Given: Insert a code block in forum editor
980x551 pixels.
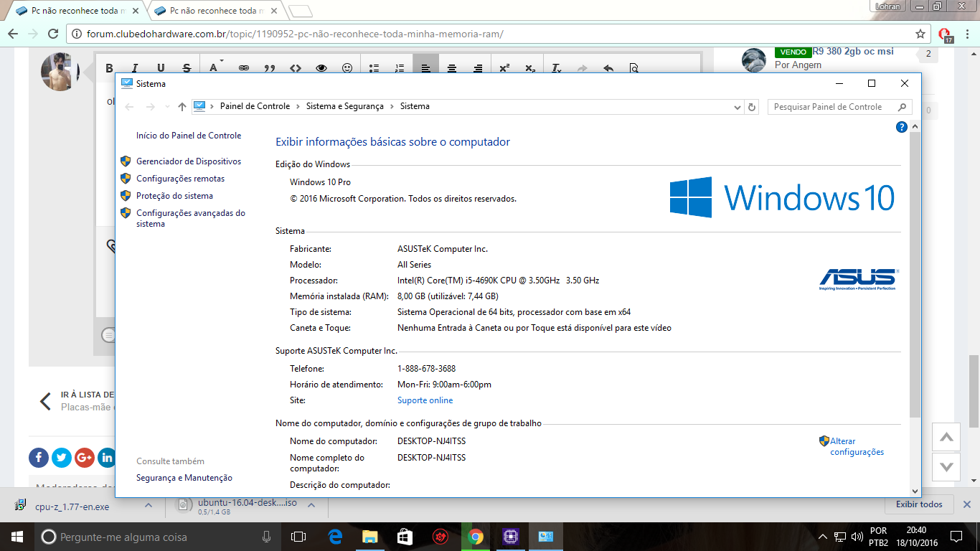Looking at the screenshot, I should (296, 68).
